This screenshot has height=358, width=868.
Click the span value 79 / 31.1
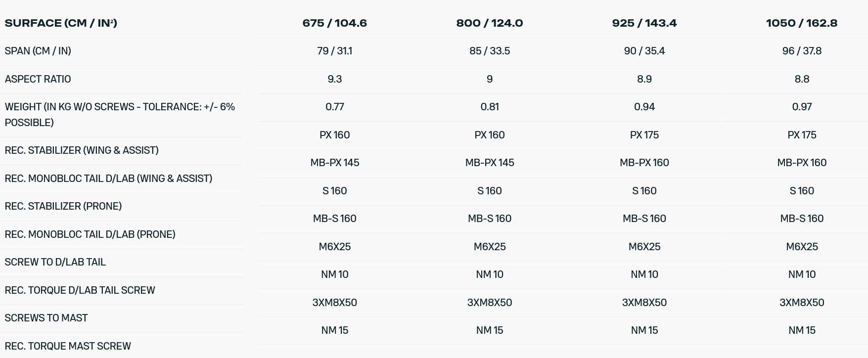pos(334,51)
